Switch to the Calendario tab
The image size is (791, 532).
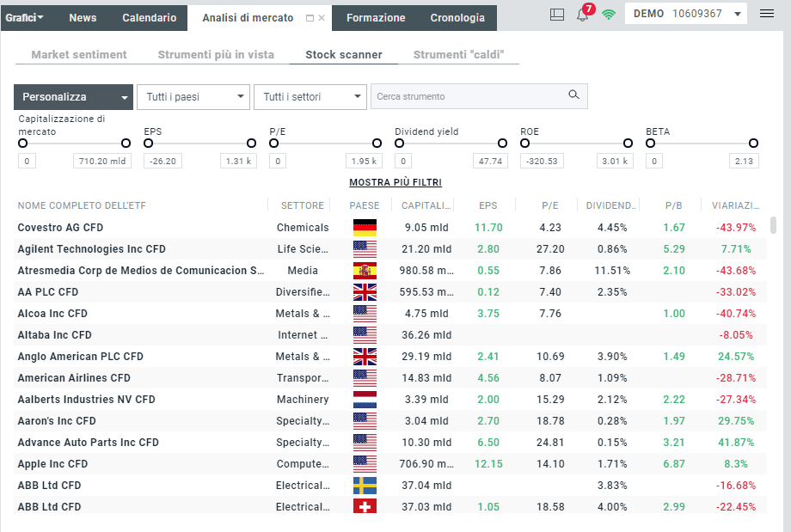[150, 18]
